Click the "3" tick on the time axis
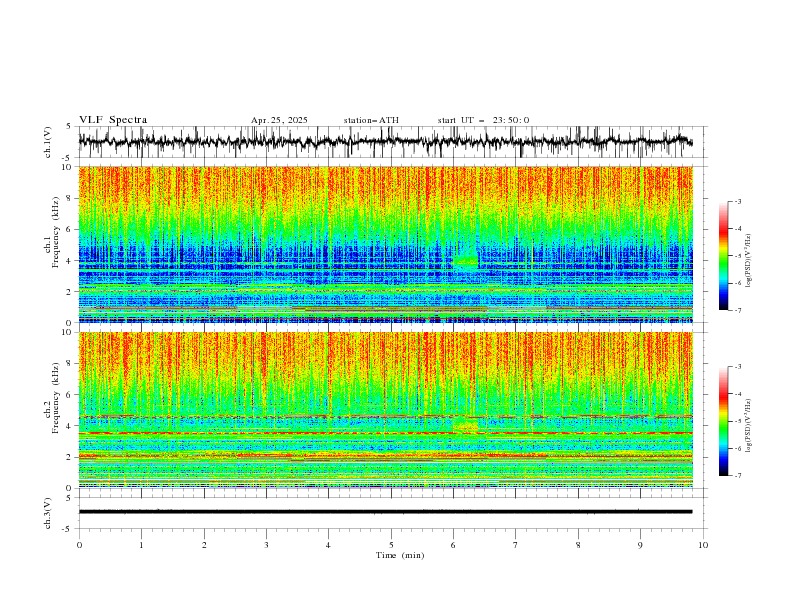This screenshot has height=612, width=792. [266, 545]
